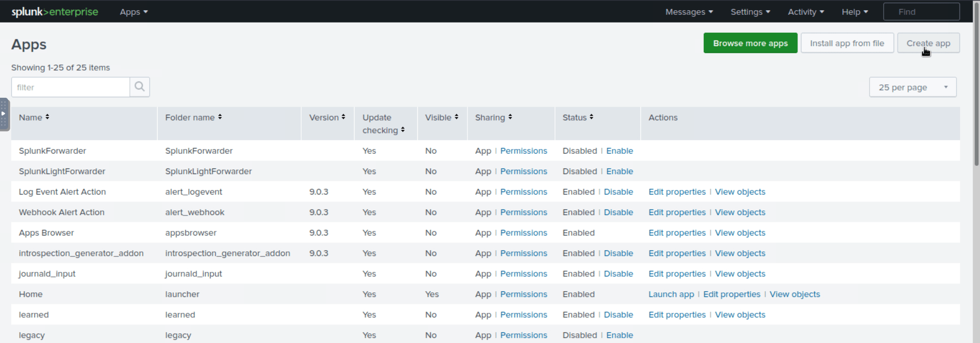Click the filter text input
The height and width of the screenshot is (343, 980).
pos(71,87)
